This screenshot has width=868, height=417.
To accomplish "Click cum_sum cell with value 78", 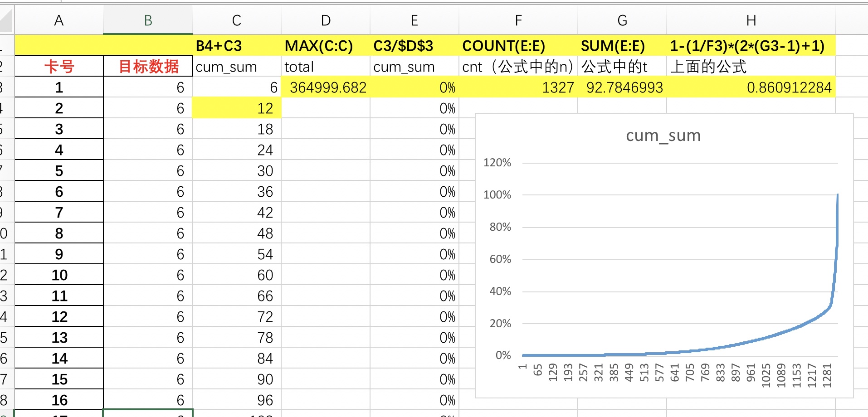I will pyautogui.click(x=237, y=337).
